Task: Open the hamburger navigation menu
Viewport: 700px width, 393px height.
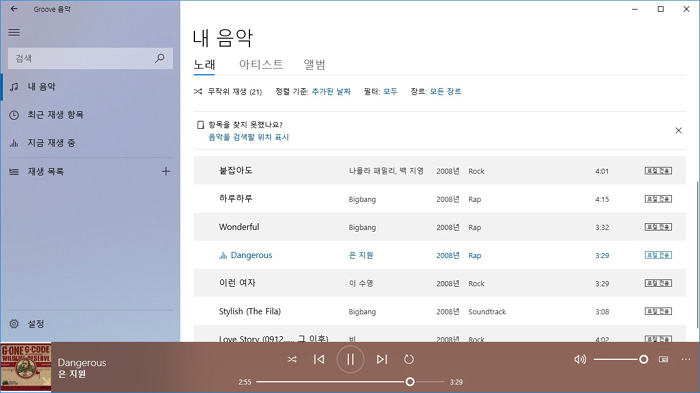Action: [x=14, y=32]
